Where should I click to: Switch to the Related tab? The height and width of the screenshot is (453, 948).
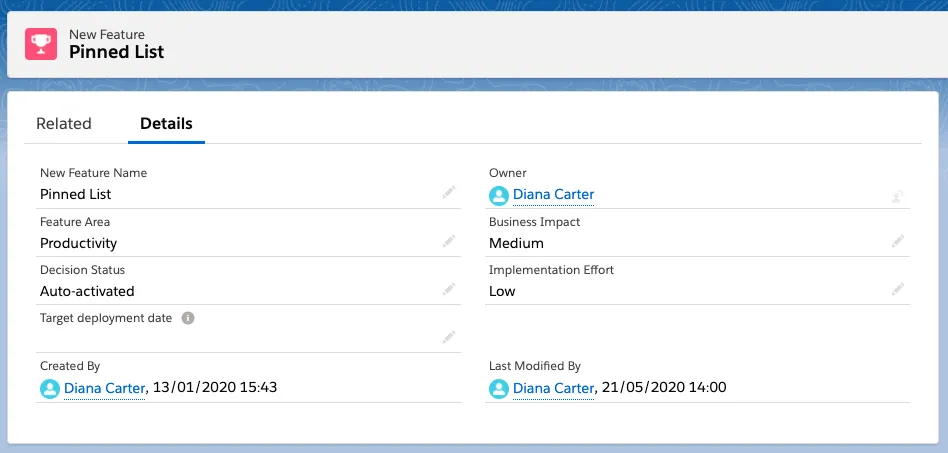[63, 123]
